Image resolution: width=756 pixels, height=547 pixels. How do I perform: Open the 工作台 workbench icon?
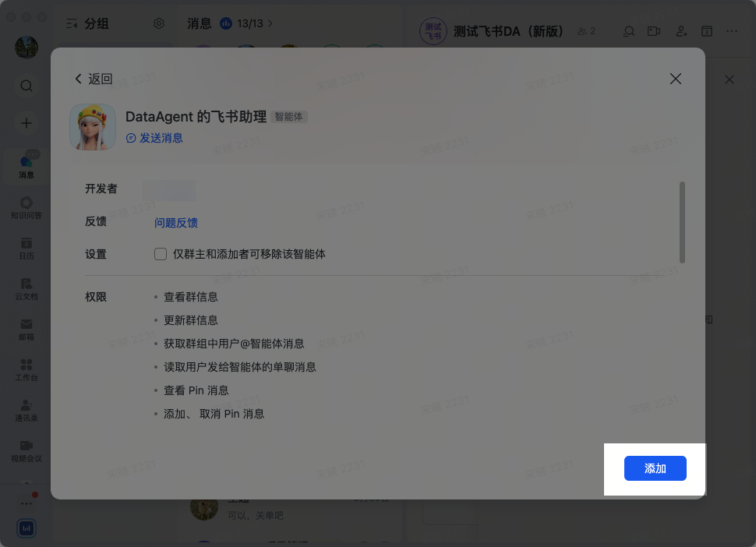pyautogui.click(x=26, y=370)
